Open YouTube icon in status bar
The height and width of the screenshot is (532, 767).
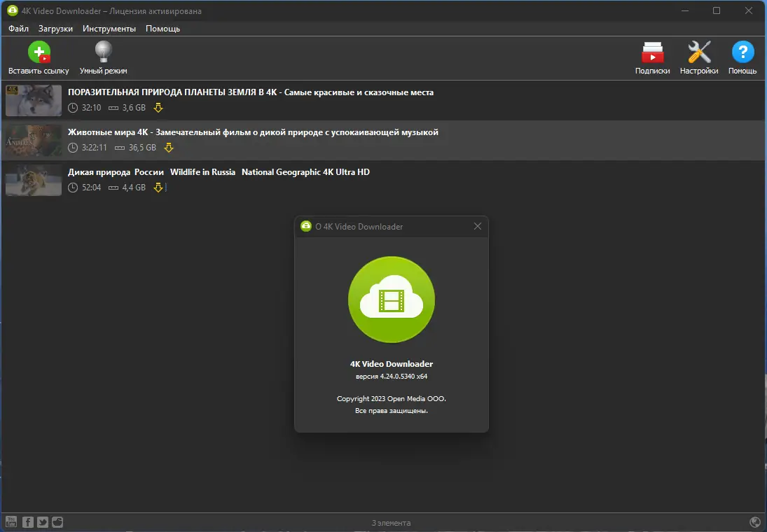pyautogui.click(x=11, y=521)
